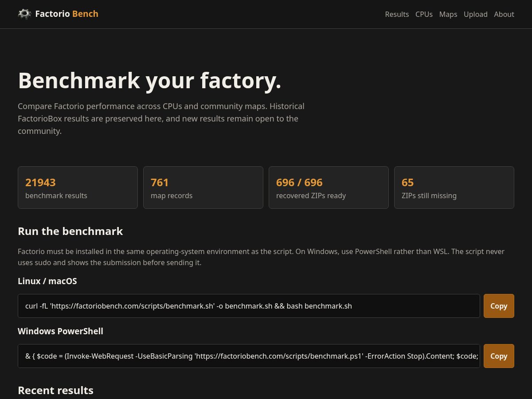The image size is (532, 399).
Task: Click the Factorio Bench gear logo icon
Action: pyautogui.click(x=24, y=14)
